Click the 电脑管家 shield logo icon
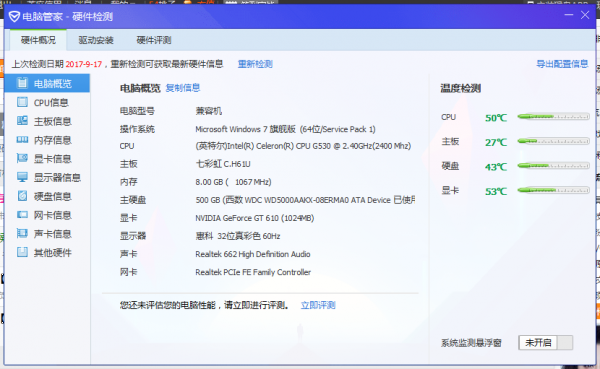 coord(14,16)
